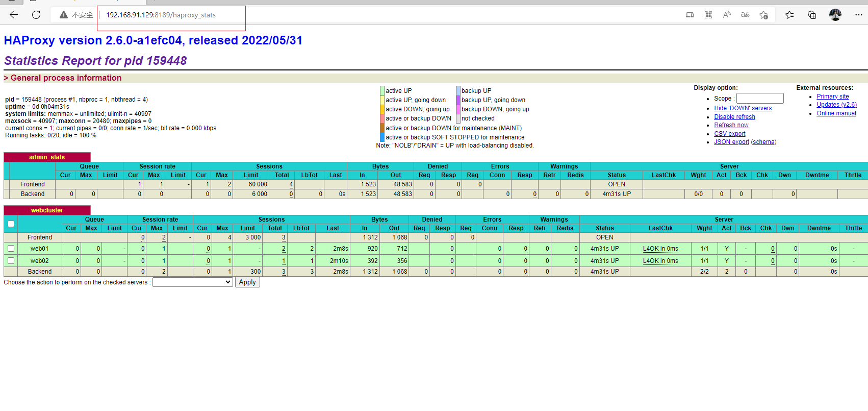Click the Apply button
868x411 pixels.
tap(247, 282)
